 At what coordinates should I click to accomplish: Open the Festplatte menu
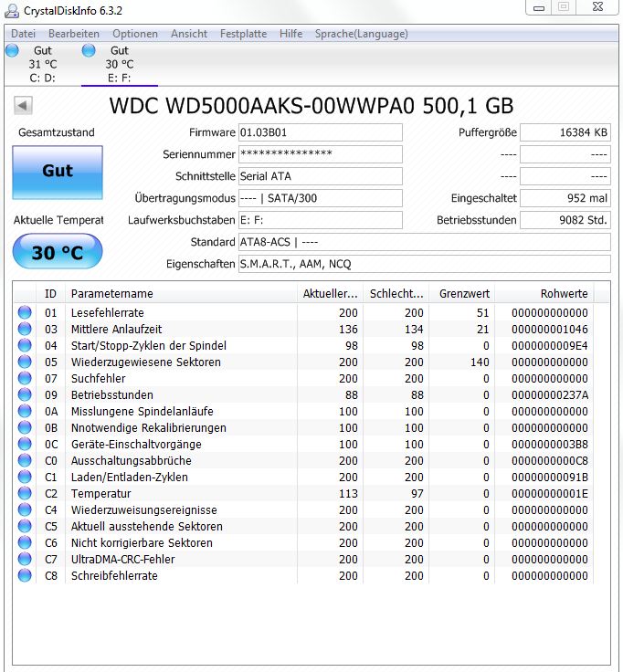pyautogui.click(x=243, y=34)
